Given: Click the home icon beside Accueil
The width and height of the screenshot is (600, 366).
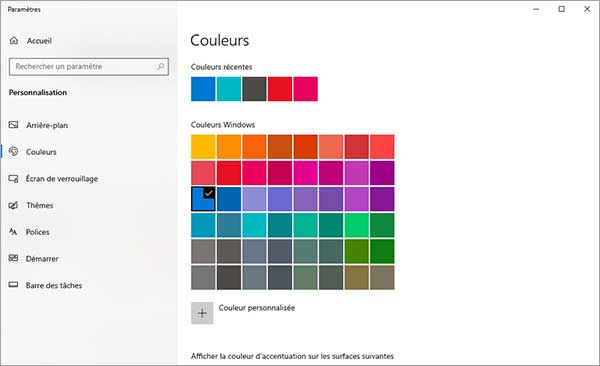Looking at the screenshot, I should click(x=14, y=40).
